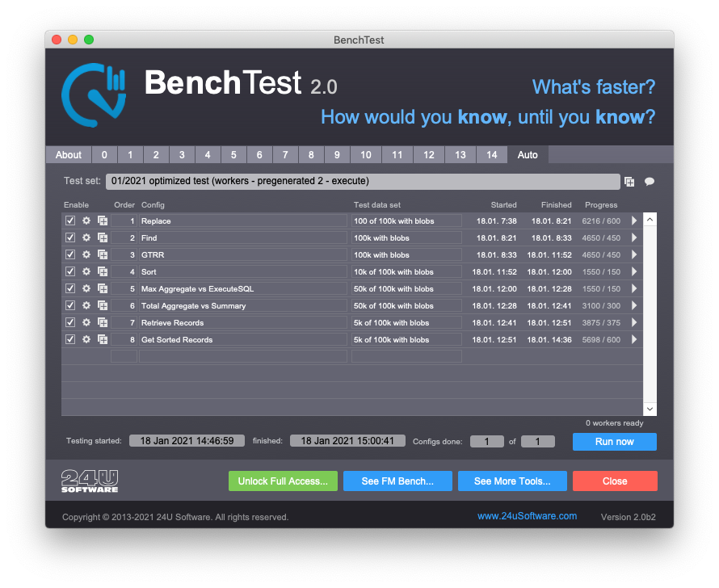Viewport: 719px width, 588px height.
Task: Open '10k of 100k with blobs' data set
Action: [406, 271]
